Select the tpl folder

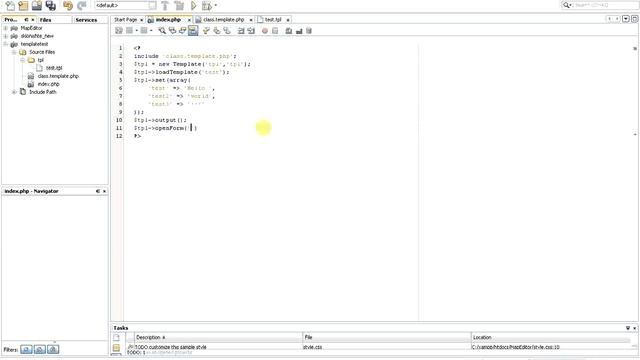[x=40, y=60]
